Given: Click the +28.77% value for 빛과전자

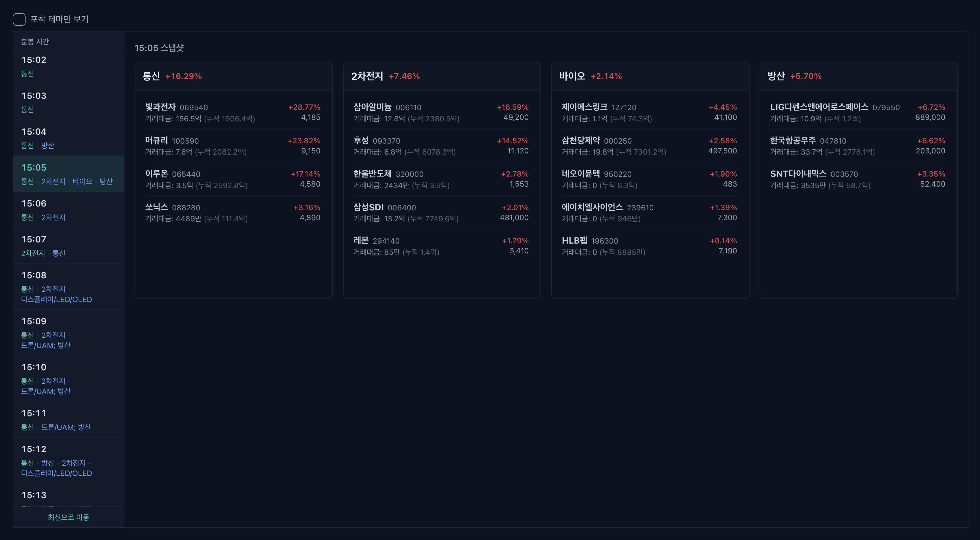Looking at the screenshot, I should pyautogui.click(x=304, y=107).
